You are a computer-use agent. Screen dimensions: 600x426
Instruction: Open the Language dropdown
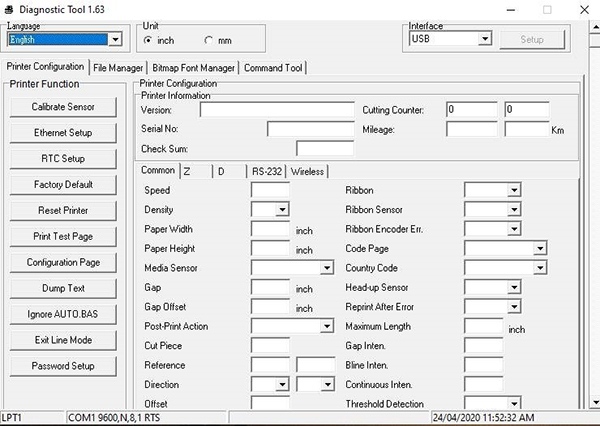pyautogui.click(x=114, y=40)
